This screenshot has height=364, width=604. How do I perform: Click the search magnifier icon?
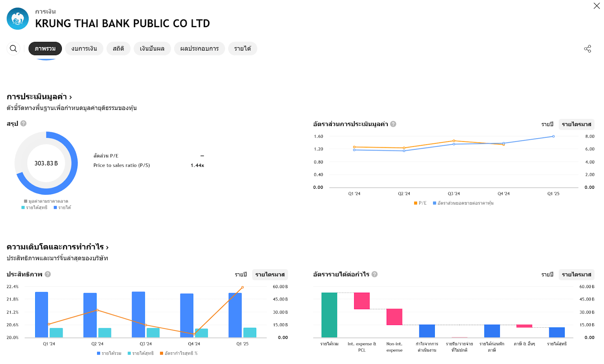(x=13, y=49)
